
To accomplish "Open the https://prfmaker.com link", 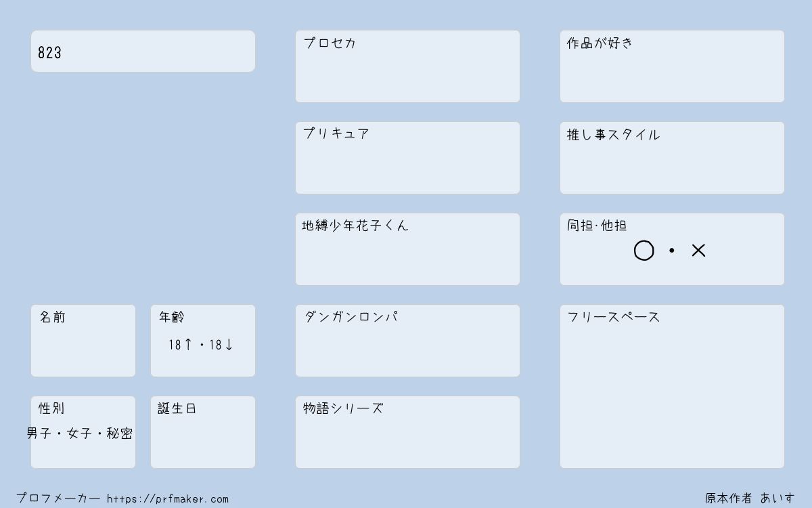I will click(168, 499).
